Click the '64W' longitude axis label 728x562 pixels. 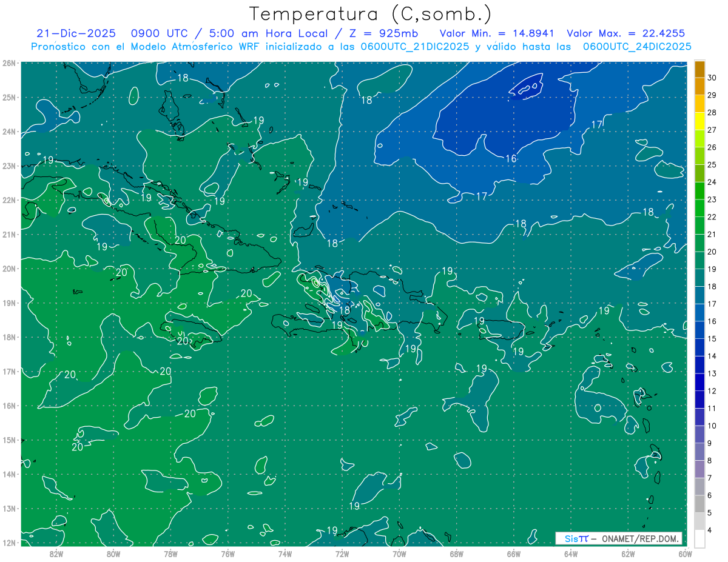click(571, 554)
